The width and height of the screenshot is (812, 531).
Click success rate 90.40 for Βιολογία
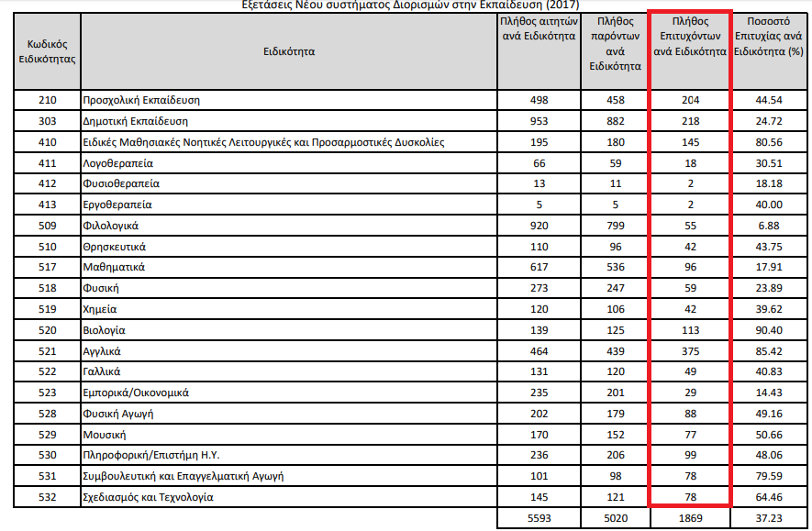[769, 330]
